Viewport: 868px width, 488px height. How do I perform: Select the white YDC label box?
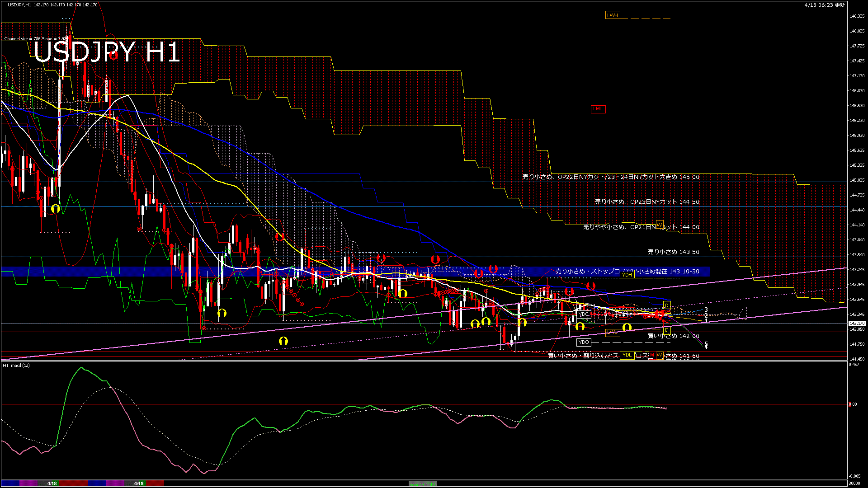(x=584, y=314)
